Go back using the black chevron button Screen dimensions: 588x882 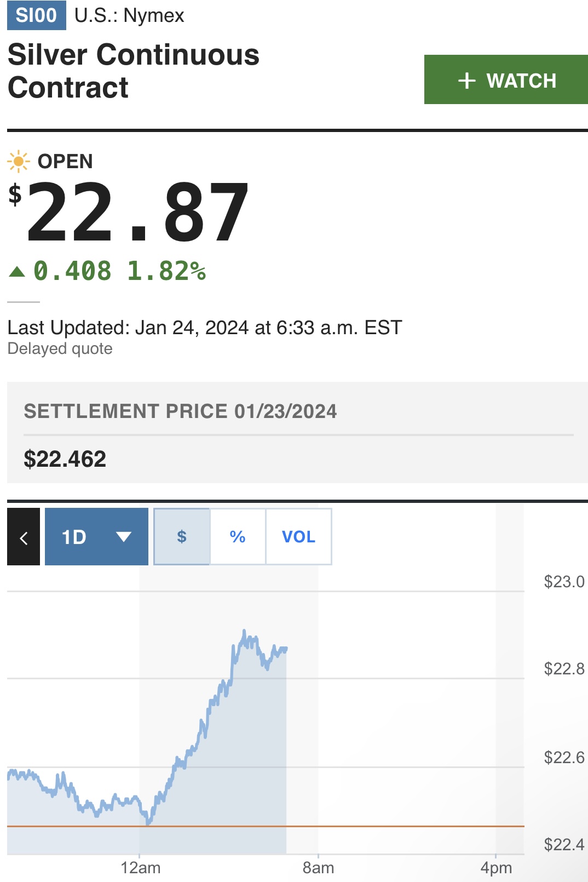24,536
